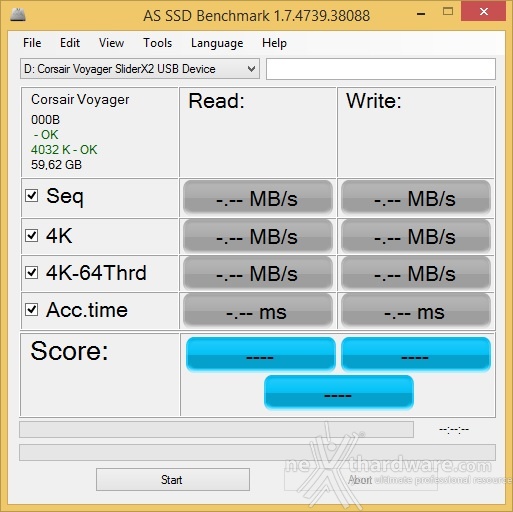Click the 4K read result box
The image size is (513, 512).
click(258, 236)
